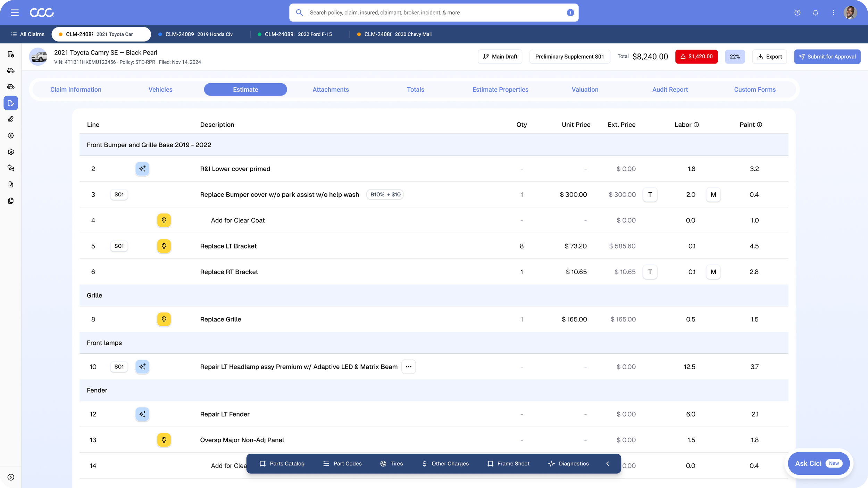Open the Audit Report tab

point(670,90)
